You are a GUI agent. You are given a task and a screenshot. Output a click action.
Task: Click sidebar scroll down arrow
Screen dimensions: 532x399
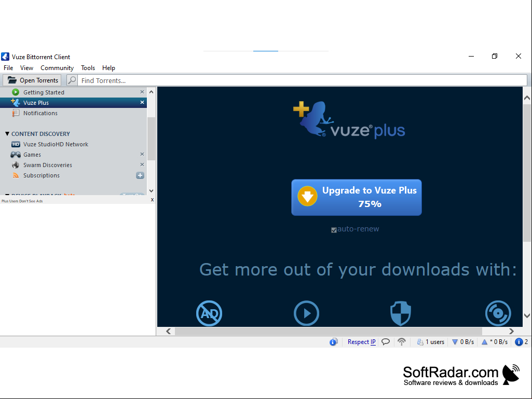point(152,191)
